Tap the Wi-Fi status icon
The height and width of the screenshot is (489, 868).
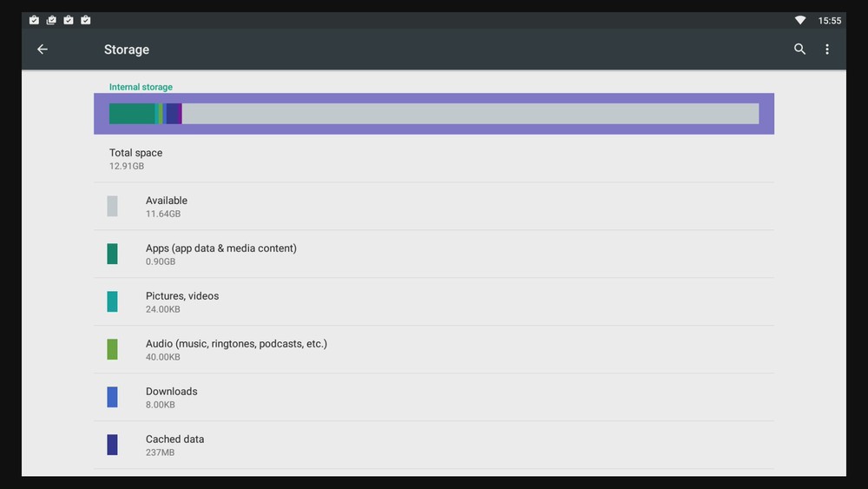(x=799, y=20)
